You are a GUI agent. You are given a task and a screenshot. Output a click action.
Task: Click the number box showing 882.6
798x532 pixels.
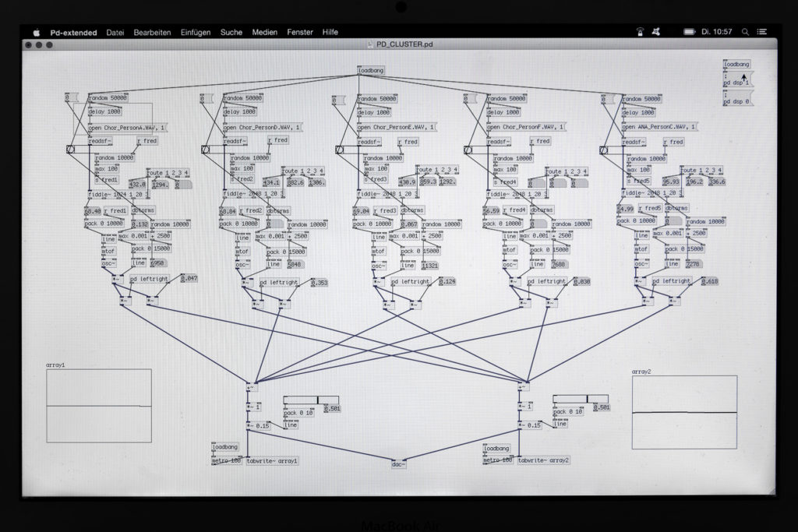click(x=295, y=182)
